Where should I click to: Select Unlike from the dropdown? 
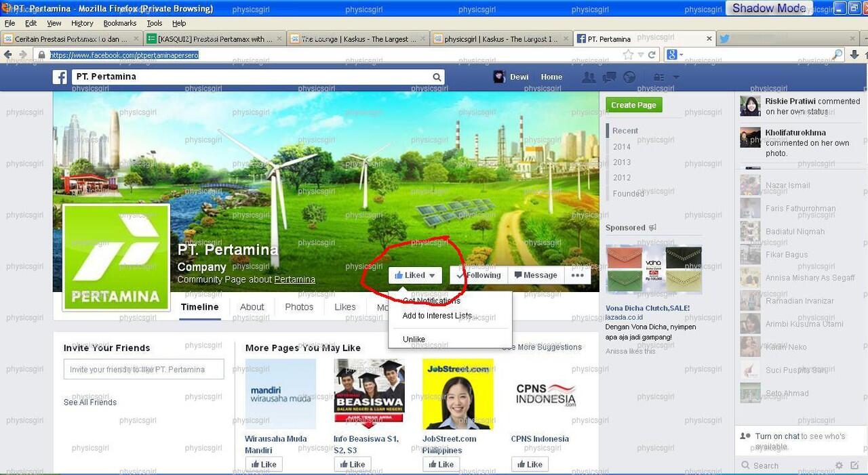(x=414, y=339)
